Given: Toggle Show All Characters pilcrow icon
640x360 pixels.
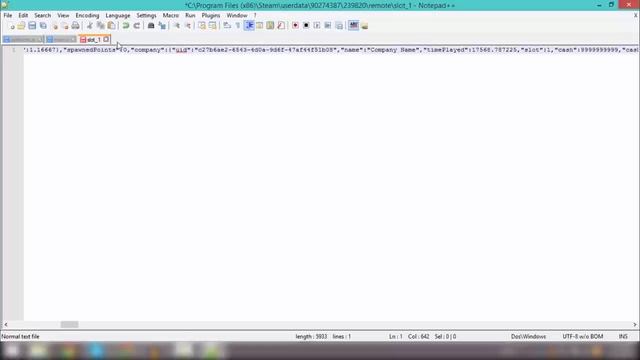Looking at the screenshot, I should point(238,26).
